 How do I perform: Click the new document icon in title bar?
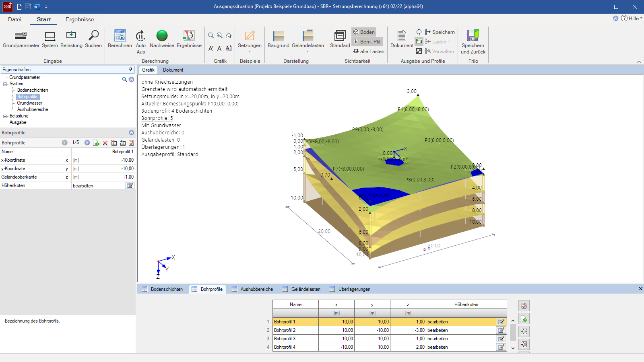coord(19,6)
